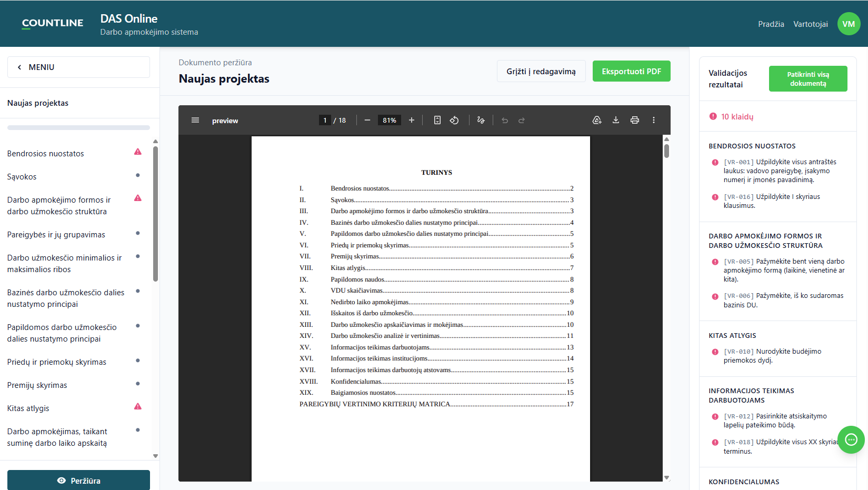Open the PDF viewer sidebar menu icon
The width and height of the screenshot is (868, 490).
coord(195,120)
